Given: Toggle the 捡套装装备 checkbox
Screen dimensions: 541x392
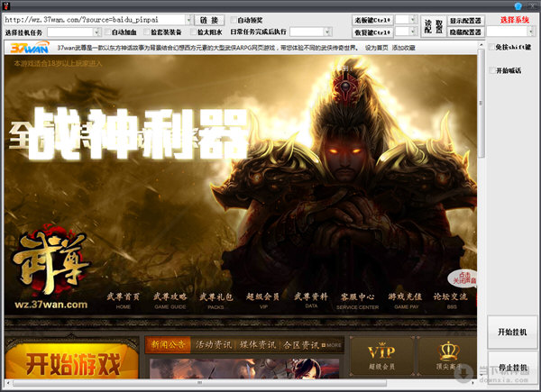Looking at the screenshot, I should (147, 32).
